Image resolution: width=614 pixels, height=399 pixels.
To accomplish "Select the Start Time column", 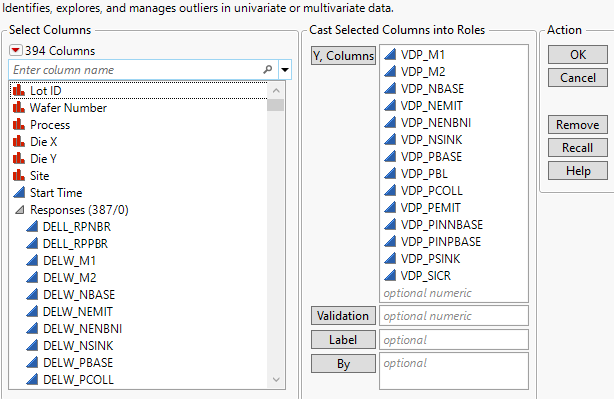I will [138, 193].
